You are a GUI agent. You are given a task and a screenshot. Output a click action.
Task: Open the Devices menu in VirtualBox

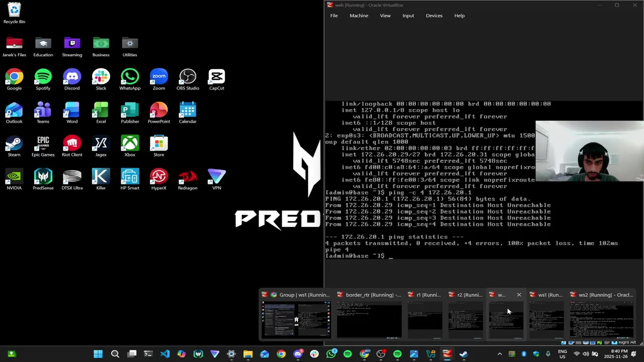tap(434, 16)
